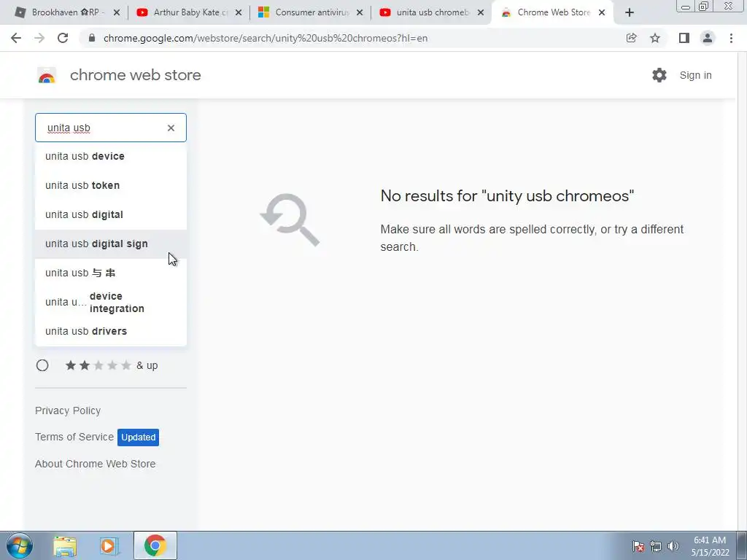This screenshot has width=747, height=560.
Task: Switch to the Brookhaven RP tab
Action: click(66, 12)
